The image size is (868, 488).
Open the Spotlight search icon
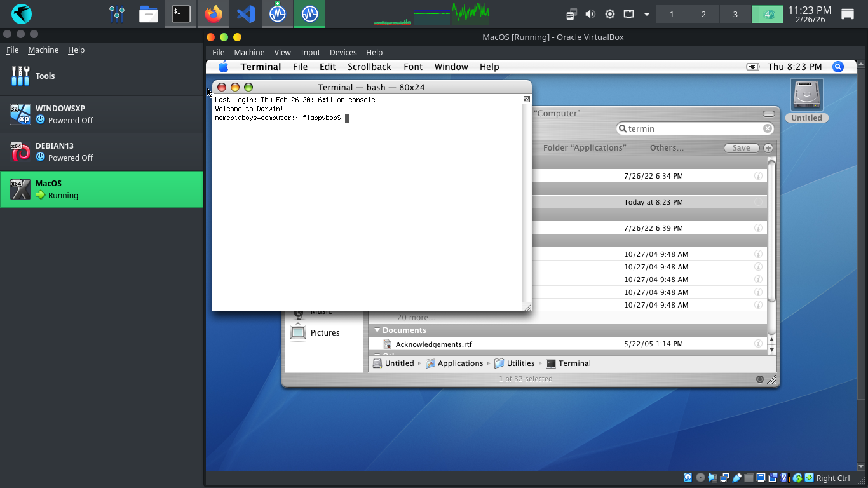coord(838,67)
